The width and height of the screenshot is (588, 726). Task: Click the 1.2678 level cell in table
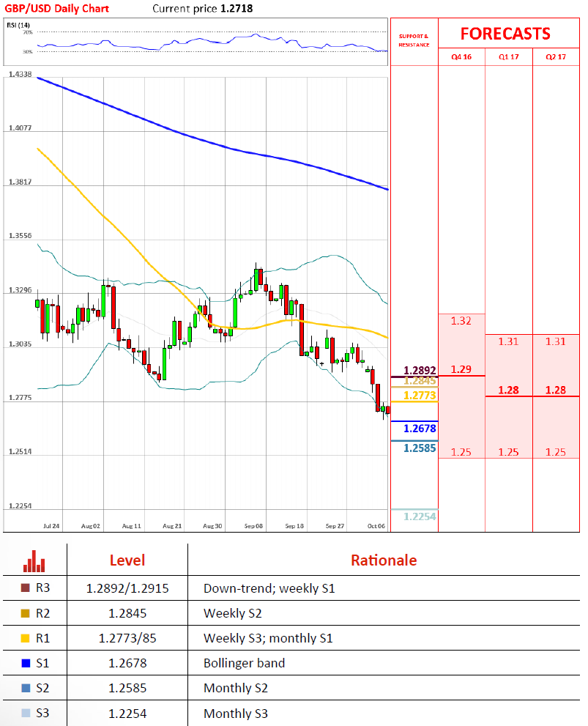tap(127, 664)
